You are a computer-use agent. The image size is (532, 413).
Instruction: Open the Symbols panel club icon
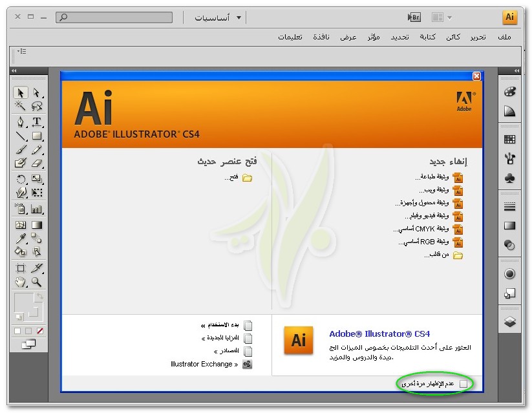pyautogui.click(x=509, y=178)
